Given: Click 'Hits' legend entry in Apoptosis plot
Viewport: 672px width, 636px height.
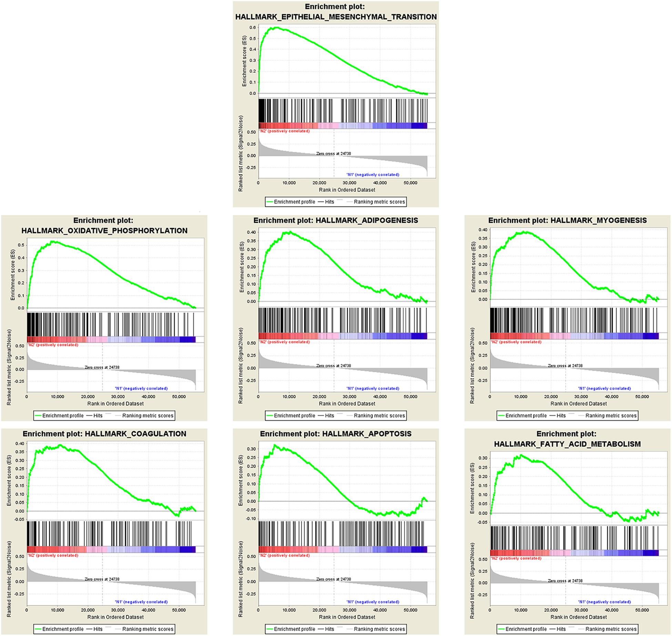Looking at the screenshot, I should click(x=326, y=629).
